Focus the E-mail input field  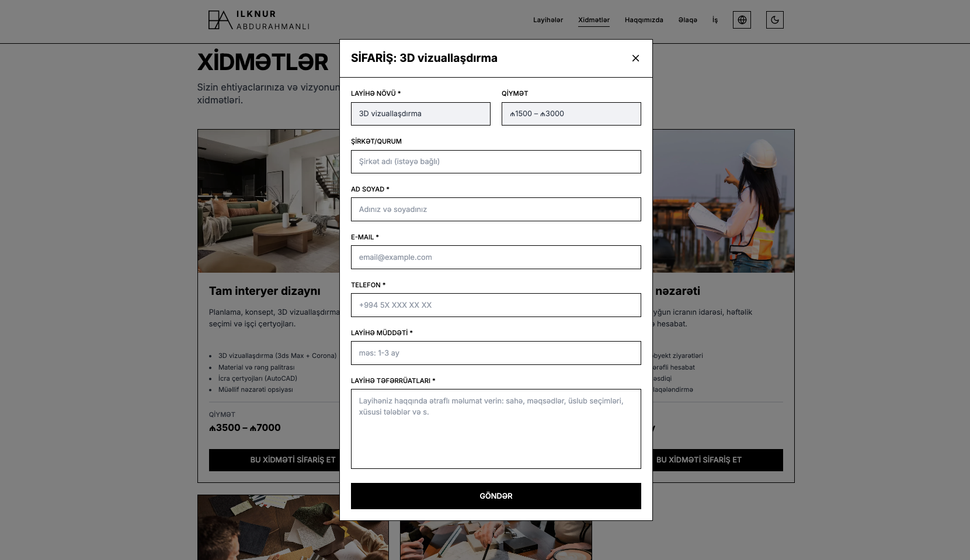(x=496, y=258)
